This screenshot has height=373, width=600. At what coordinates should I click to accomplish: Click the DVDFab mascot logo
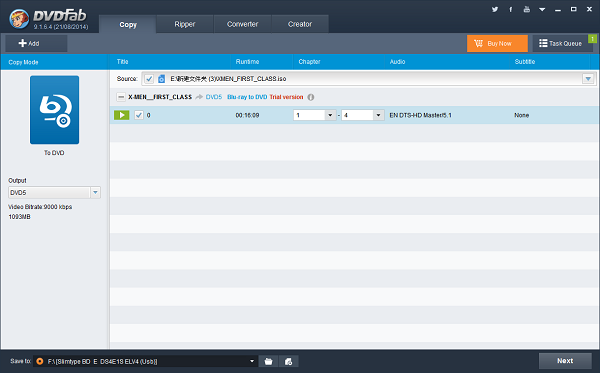19,19
